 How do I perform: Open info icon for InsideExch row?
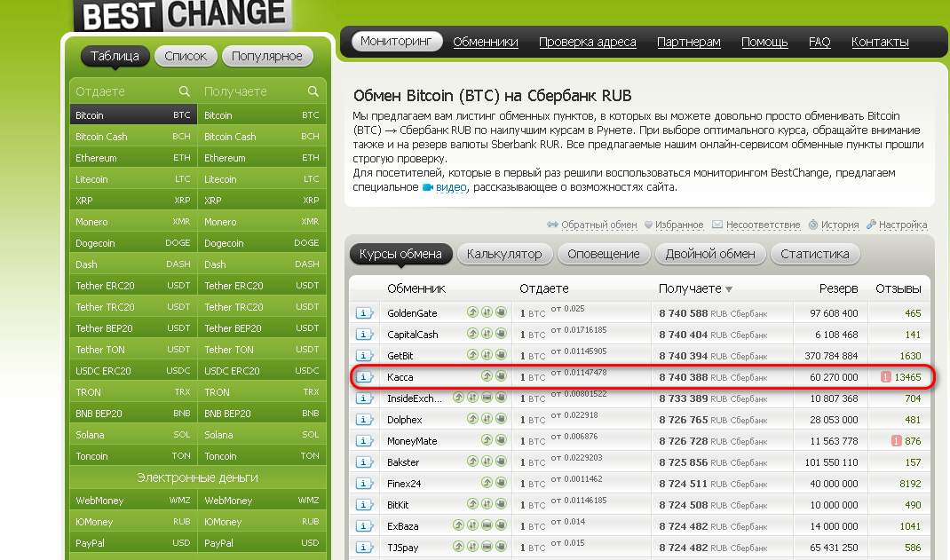(363, 398)
